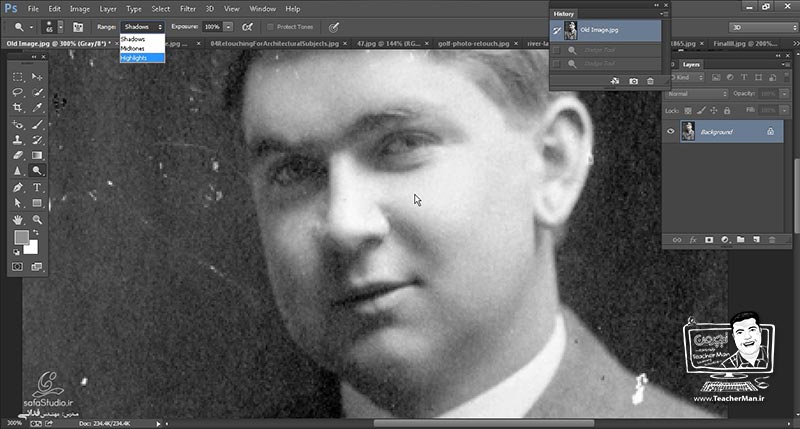
Task: Create a new group folder button
Action: [x=741, y=240]
